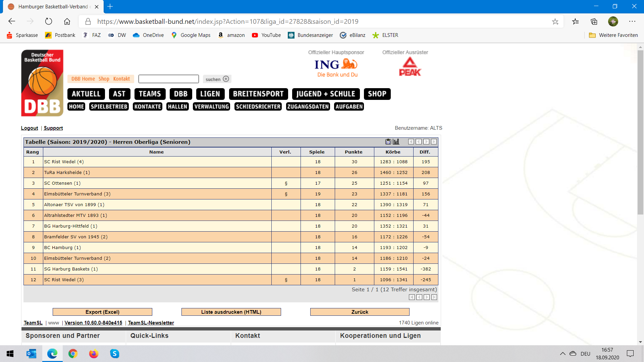Image resolution: width=644 pixels, height=362 pixels.
Task: Click the DBB basketball logo
Action: [42, 83]
